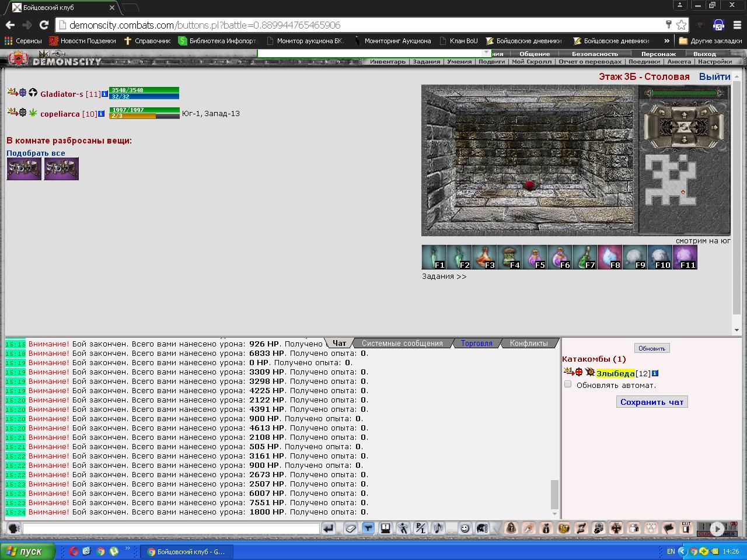Screen dimensions: 747x560
Task: Use the F4 sandwich food item
Action: [509, 257]
